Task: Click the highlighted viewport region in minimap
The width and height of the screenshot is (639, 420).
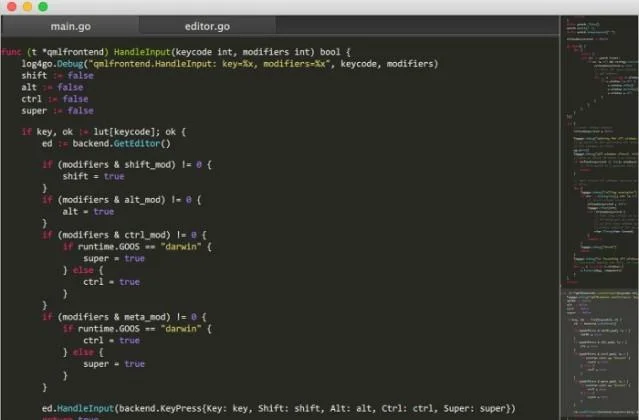Action: click(599, 354)
